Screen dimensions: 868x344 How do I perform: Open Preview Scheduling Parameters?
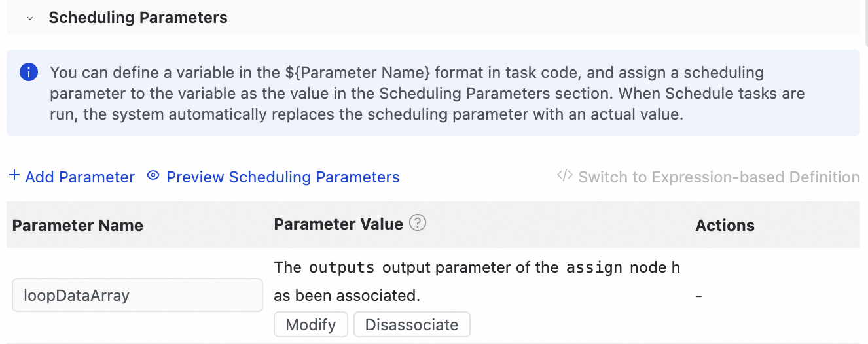tap(283, 177)
